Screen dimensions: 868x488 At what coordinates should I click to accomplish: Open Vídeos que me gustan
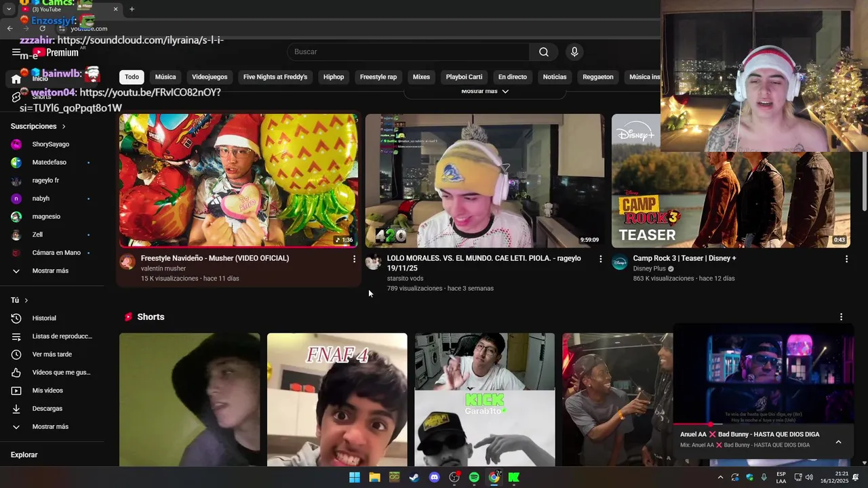click(x=52, y=373)
